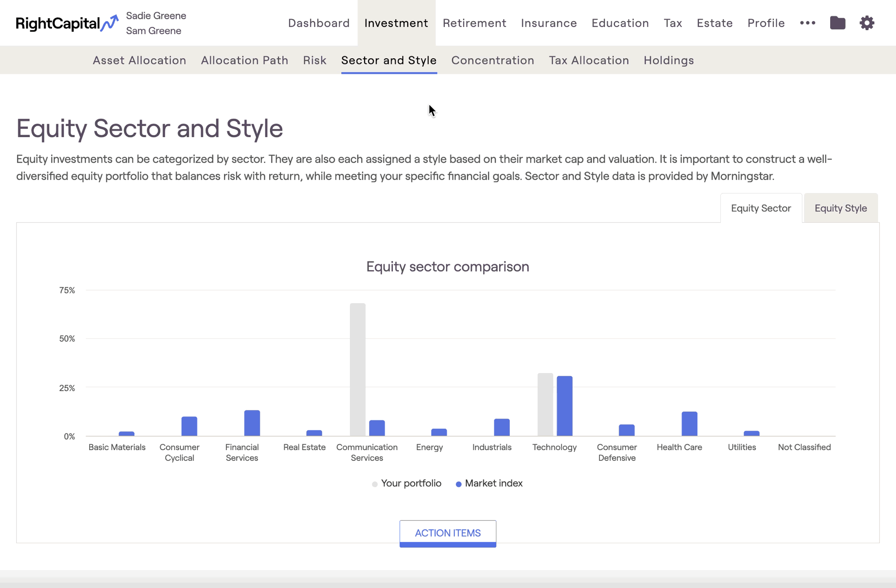
Task: Click the Financial Services market index bar
Action: (252, 423)
